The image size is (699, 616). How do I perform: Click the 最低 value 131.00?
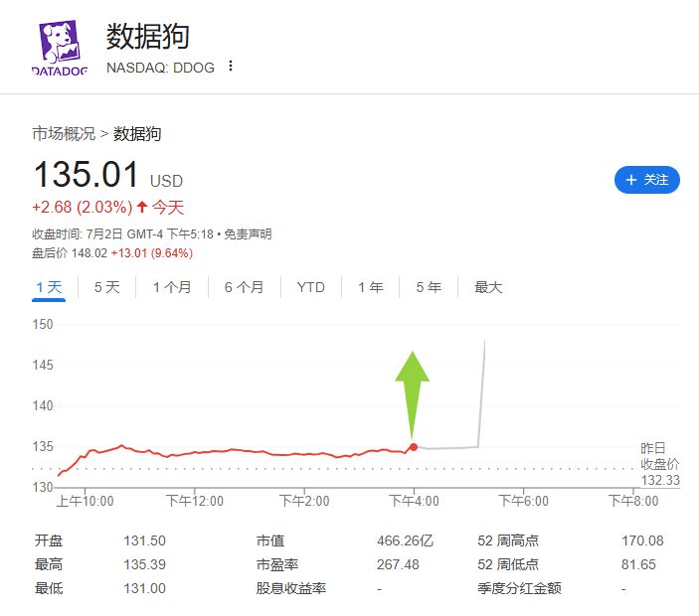(x=144, y=588)
